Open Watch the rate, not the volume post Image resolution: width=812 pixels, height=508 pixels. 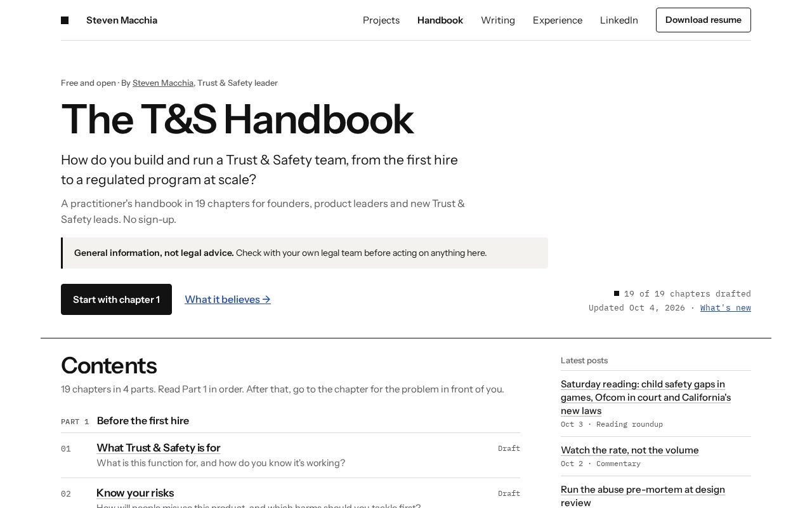coord(630,450)
